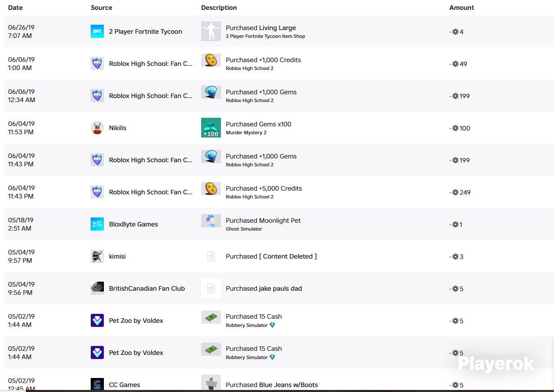Viewport: 554px width, 392px height.
Task: Select the 05/18/19 2:51 AM date cell
Action: pyautogui.click(x=21, y=224)
